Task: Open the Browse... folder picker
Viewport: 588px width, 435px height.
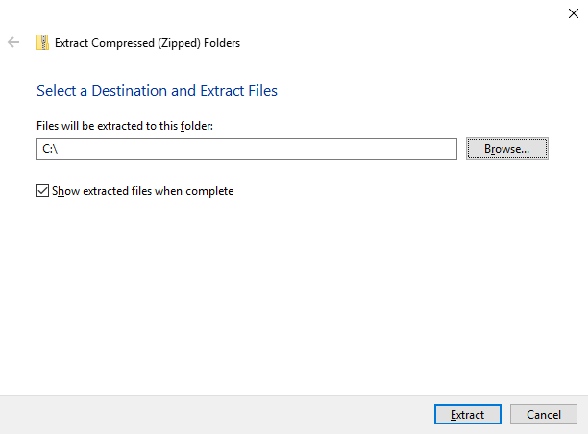Action: coord(507,148)
